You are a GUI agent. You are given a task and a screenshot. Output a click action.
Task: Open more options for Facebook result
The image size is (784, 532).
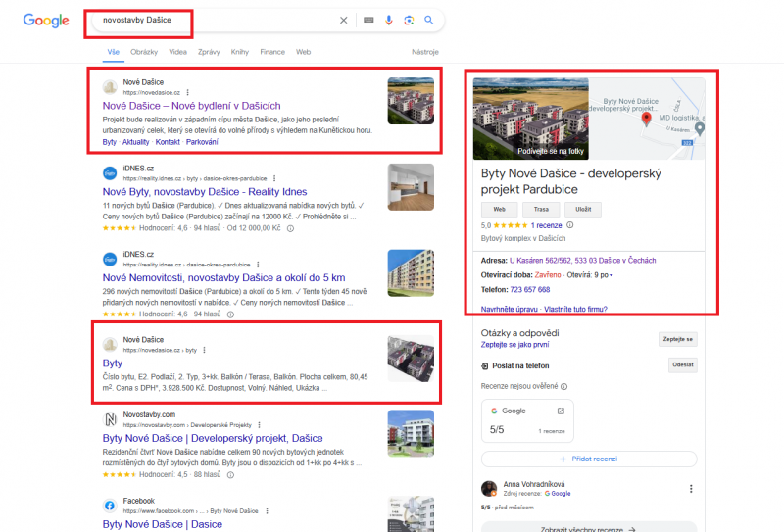pyautogui.click(x=267, y=511)
